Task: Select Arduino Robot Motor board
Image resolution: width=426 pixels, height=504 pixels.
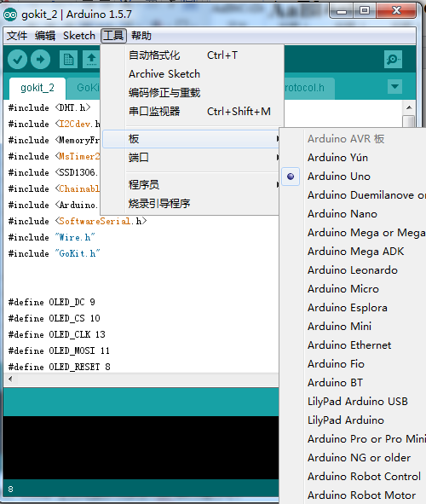Action: [x=354, y=495]
